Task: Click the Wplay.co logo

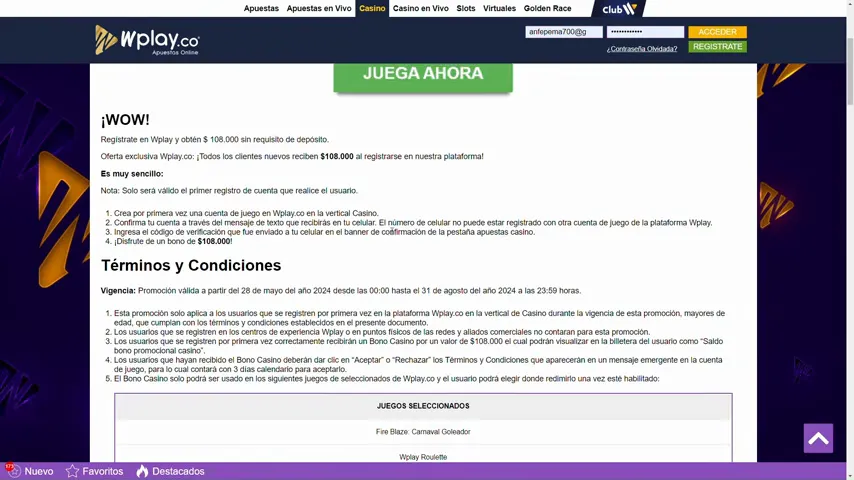Action: click(147, 40)
